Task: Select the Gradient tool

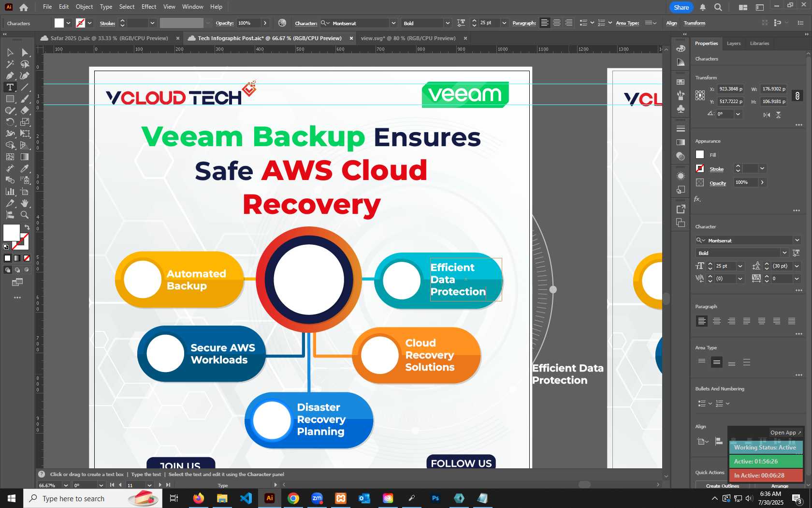Action: [25, 157]
